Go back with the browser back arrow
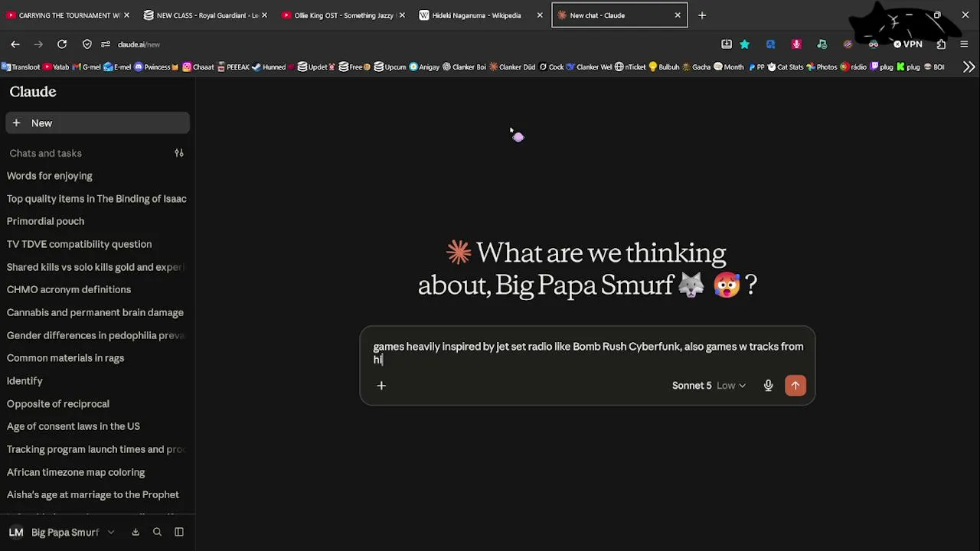Screen dimensions: 980x551 point(15,44)
